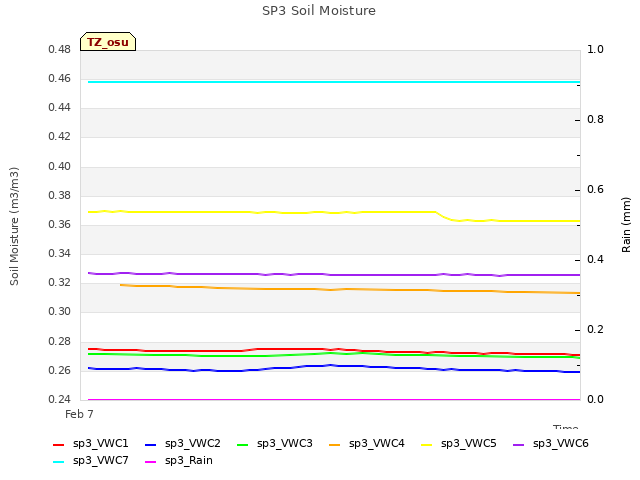
Task: Click the 0.36 left axis label
Action: tap(60, 224)
